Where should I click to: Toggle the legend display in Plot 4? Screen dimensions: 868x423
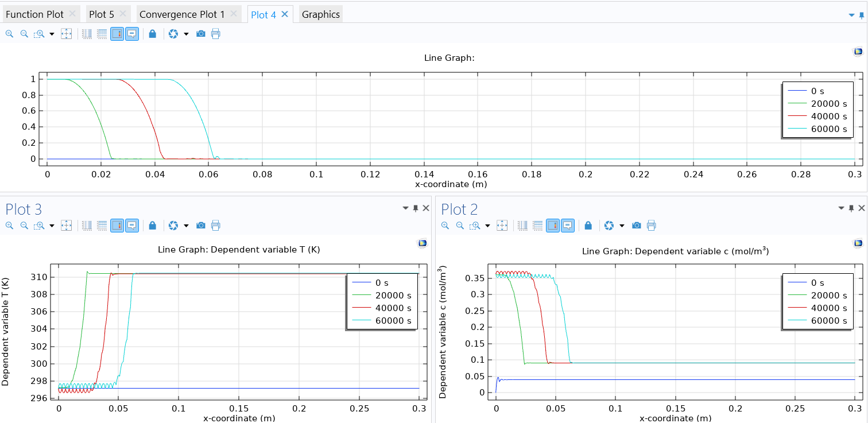tap(132, 34)
